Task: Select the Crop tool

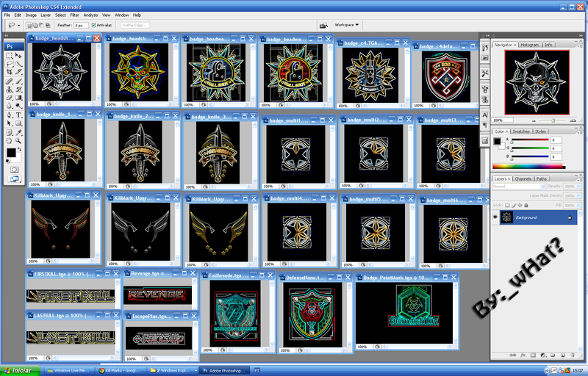Action: click(10, 72)
